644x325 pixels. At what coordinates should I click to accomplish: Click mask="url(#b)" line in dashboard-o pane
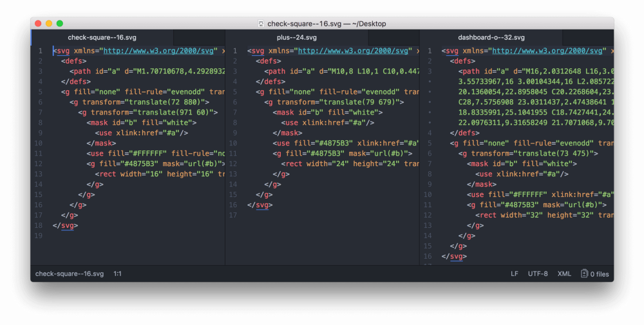[x=537, y=205]
